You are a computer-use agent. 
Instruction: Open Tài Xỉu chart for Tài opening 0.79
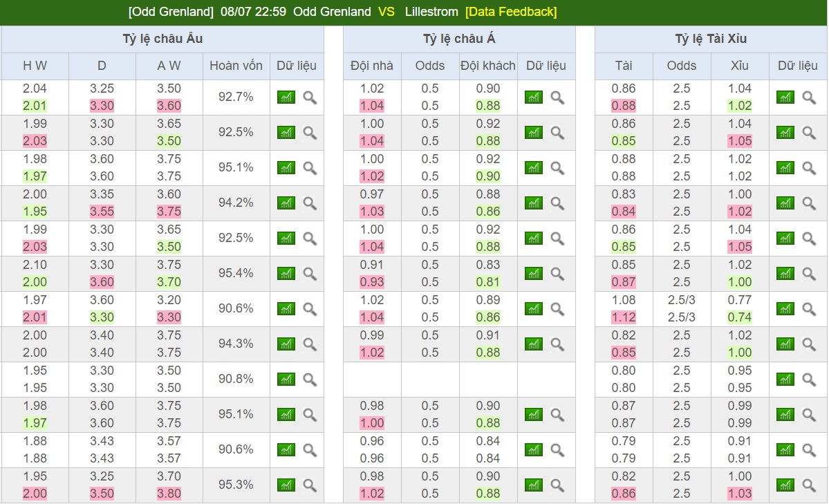[785, 450]
